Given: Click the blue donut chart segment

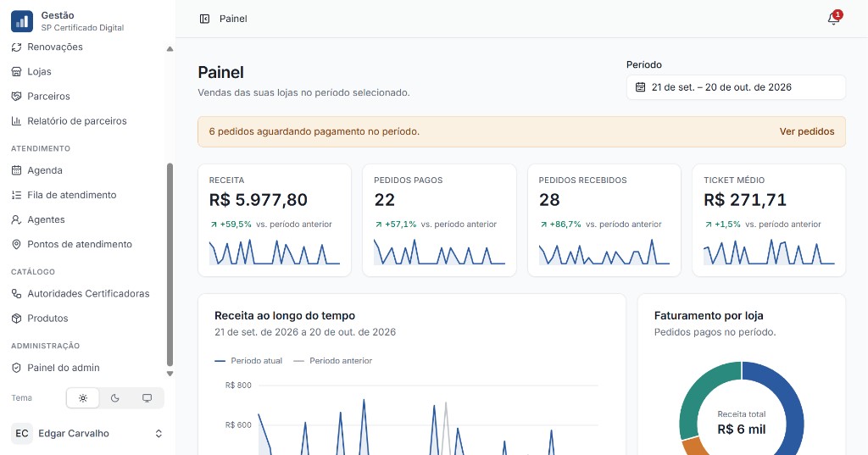Looking at the screenshot, I should pos(793,409).
